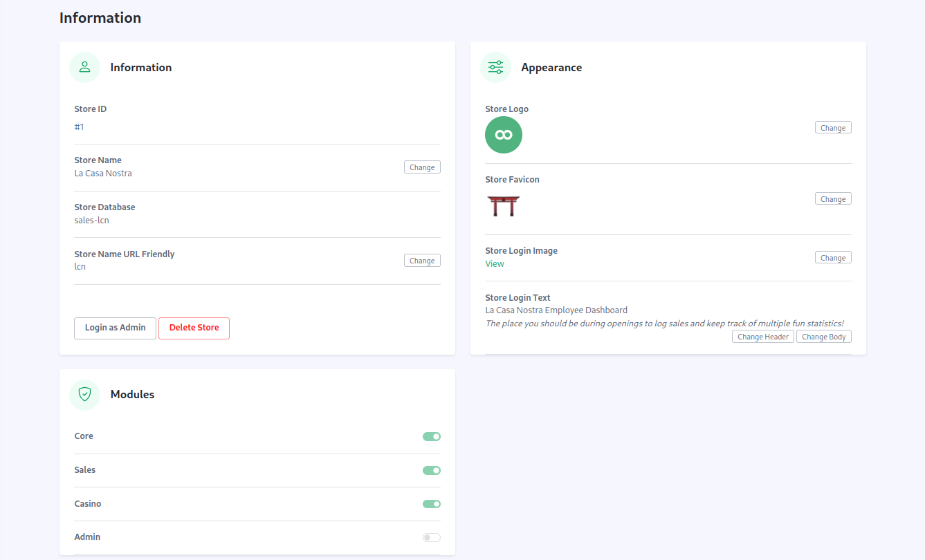This screenshot has height=560, width=925.
Task: Change the Store Logo
Action: [x=832, y=128]
